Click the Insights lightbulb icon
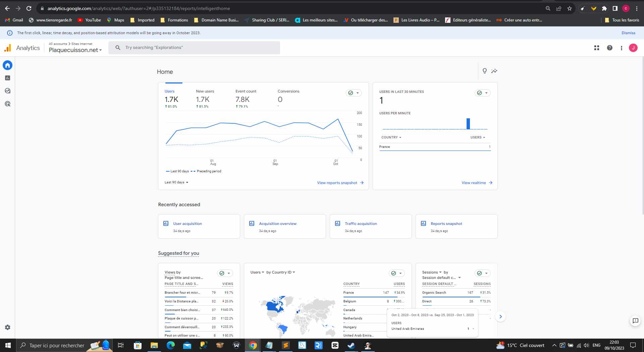The height and width of the screenshot is (352, 644). point(484,71)
